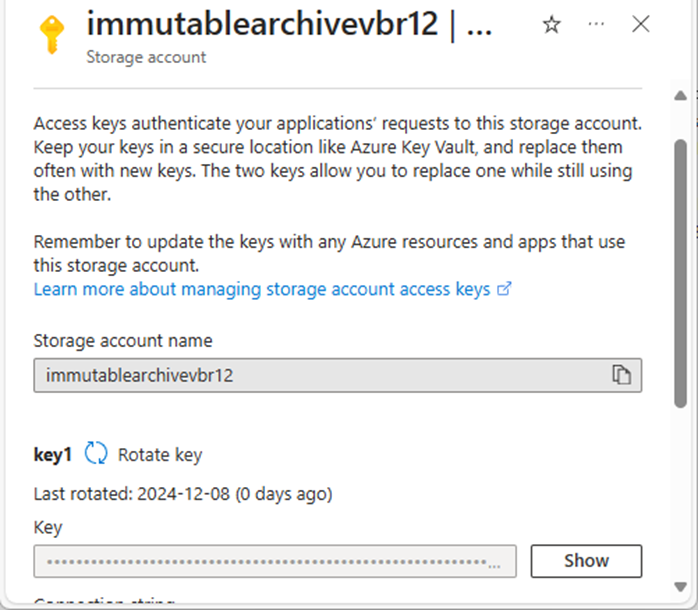Click the key1 heading label
Viewport: 698px width, 610px height.
tap(53, 455)
